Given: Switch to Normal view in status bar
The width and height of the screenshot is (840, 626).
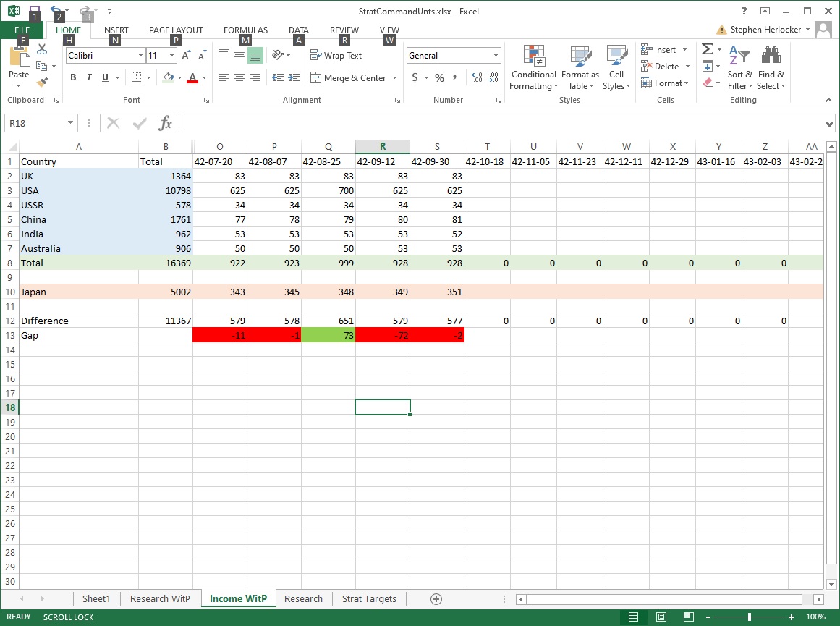Looking at the screenshot, I should pos(633,617).
